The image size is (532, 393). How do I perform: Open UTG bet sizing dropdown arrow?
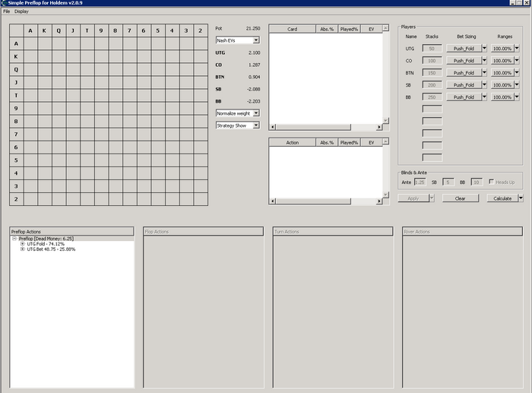pos(484,48)
